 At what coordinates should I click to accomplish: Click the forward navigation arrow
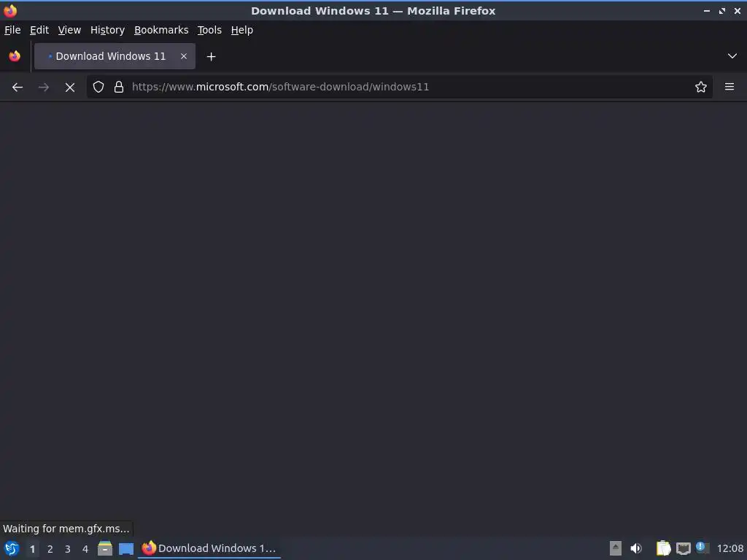coord(43,87)
